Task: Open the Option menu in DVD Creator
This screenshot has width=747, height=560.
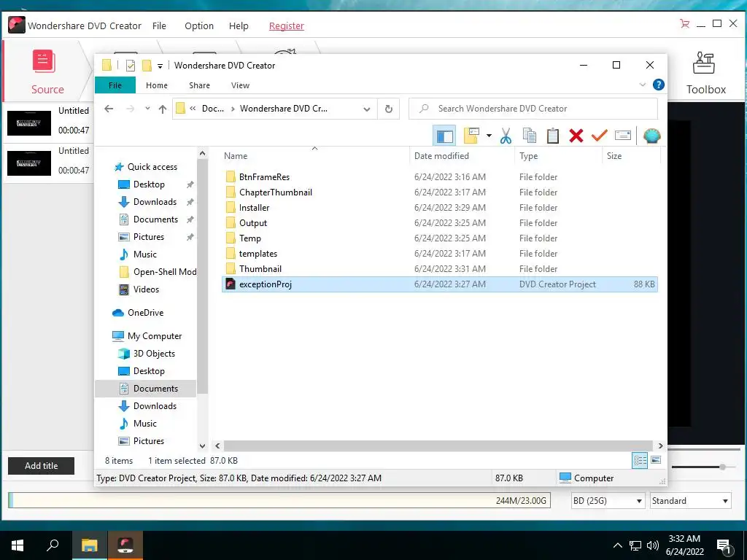Action: point(199,26)
